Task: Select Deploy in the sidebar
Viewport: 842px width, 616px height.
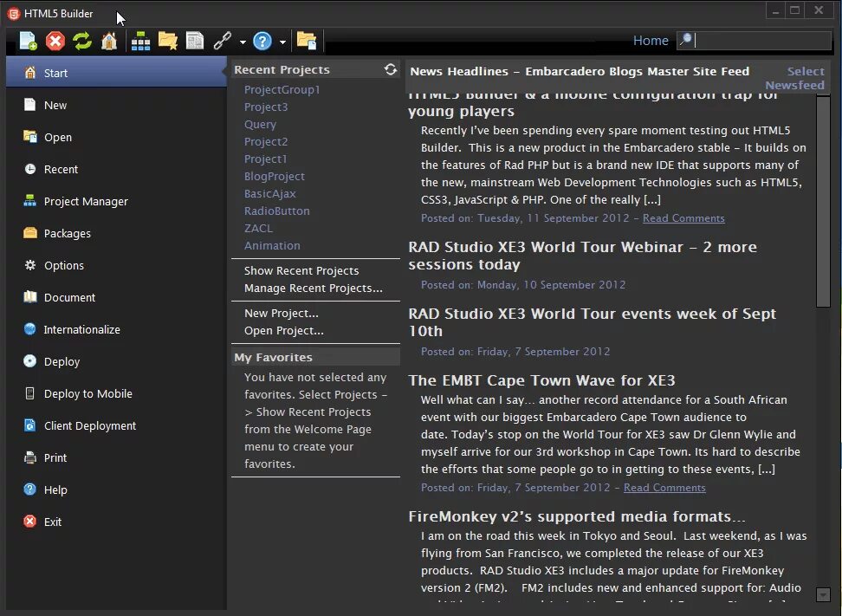Action: point(117,361)
